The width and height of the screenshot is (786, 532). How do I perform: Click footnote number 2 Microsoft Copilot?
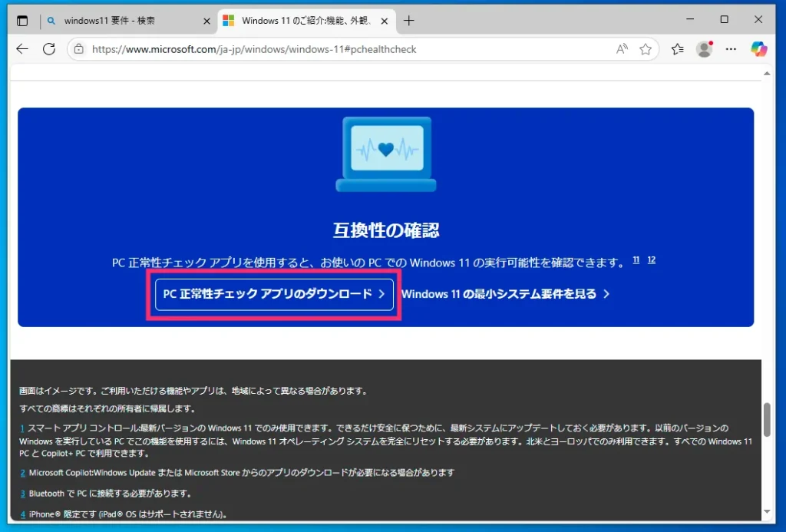[22, 473]
